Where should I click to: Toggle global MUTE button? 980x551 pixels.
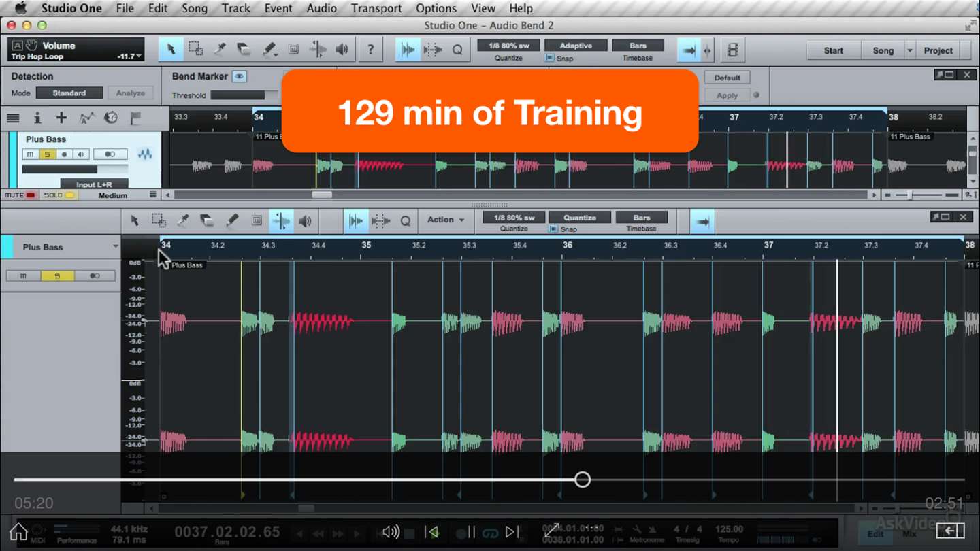[x=20, y=195]
